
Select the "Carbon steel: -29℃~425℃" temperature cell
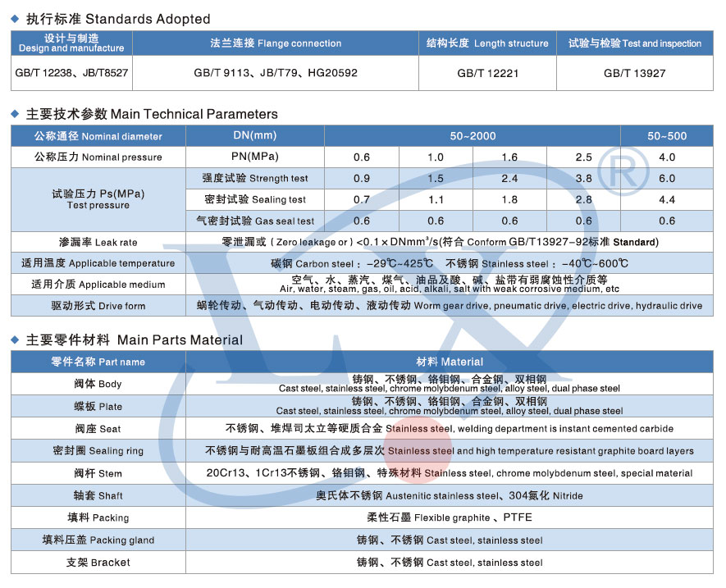tap(450, 263)
